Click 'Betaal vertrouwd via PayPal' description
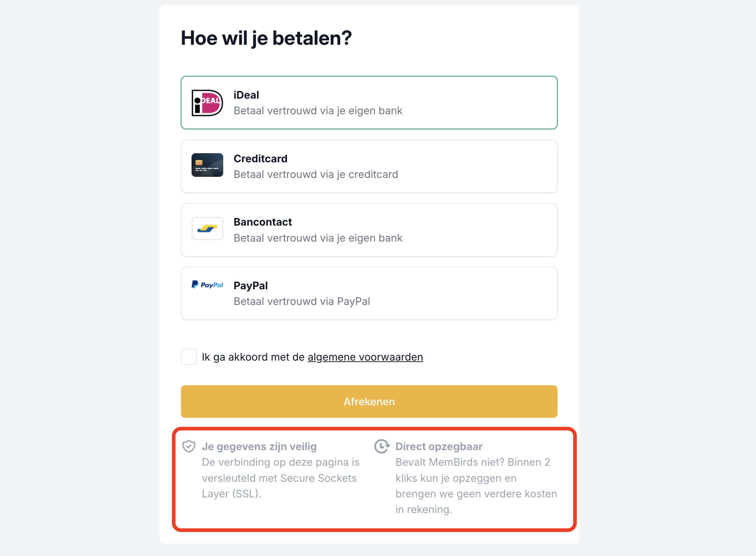The image size is (756, 556). coord(302,302)
